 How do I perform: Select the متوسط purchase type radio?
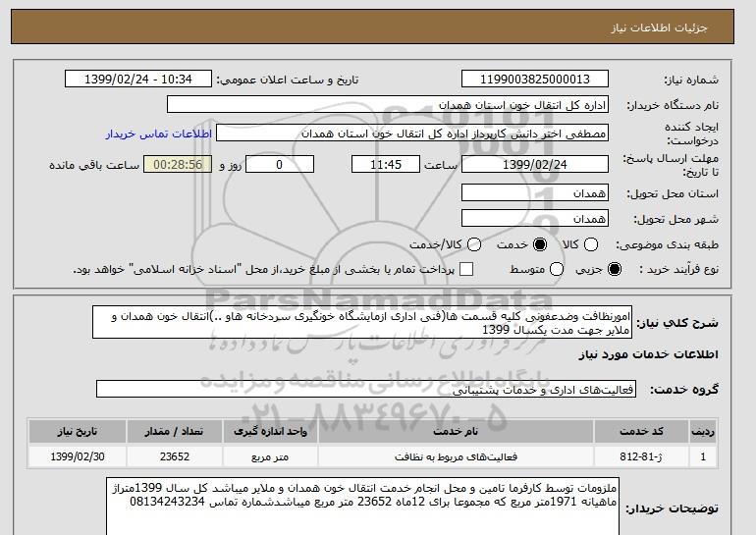click(557, 269)
